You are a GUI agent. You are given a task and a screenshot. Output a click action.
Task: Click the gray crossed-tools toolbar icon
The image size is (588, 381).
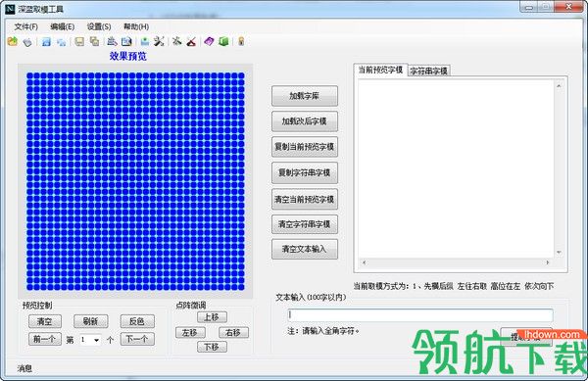[x=177, y=41]
